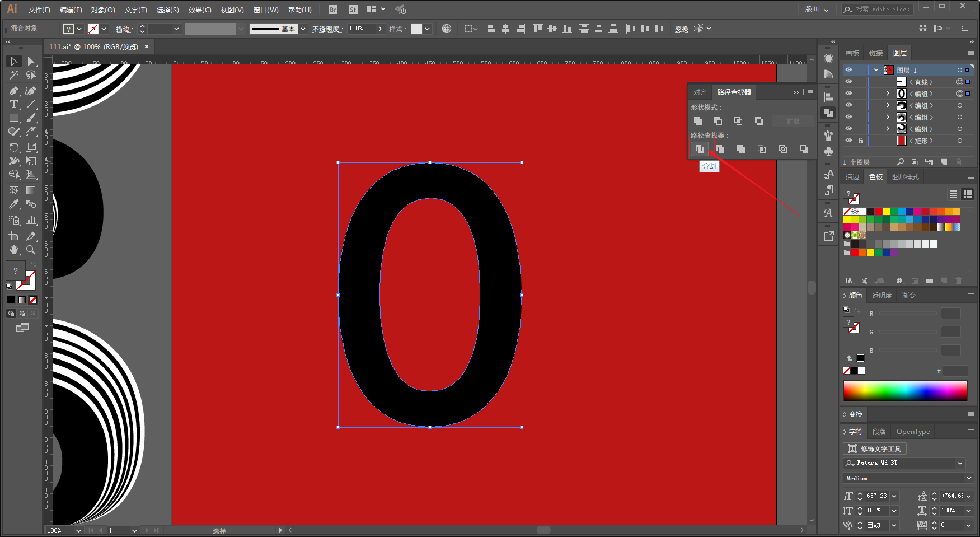
Task: Select the Direct Selection tool
Action: point(31,61)
